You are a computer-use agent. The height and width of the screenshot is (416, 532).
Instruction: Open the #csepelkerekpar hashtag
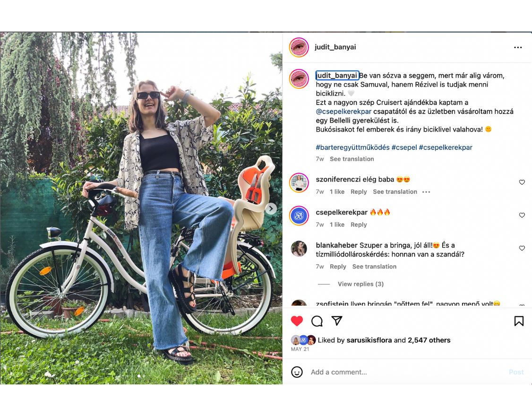point(446,147)
